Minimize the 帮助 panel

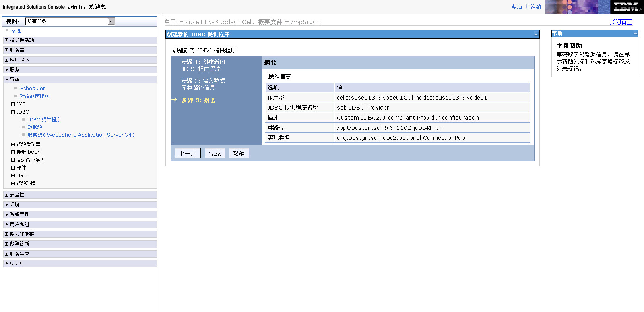point(635,34)
